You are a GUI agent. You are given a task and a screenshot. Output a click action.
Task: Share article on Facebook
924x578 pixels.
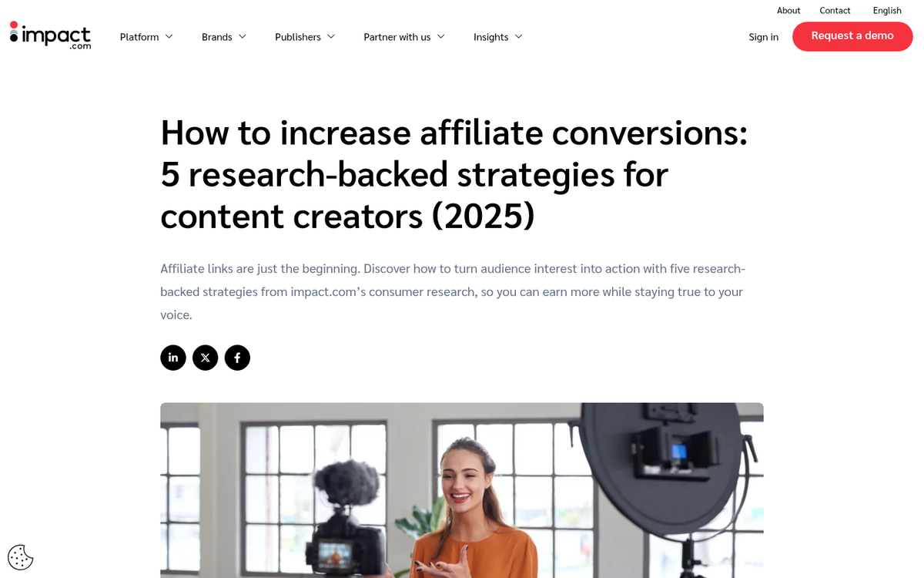click(237, 358)
